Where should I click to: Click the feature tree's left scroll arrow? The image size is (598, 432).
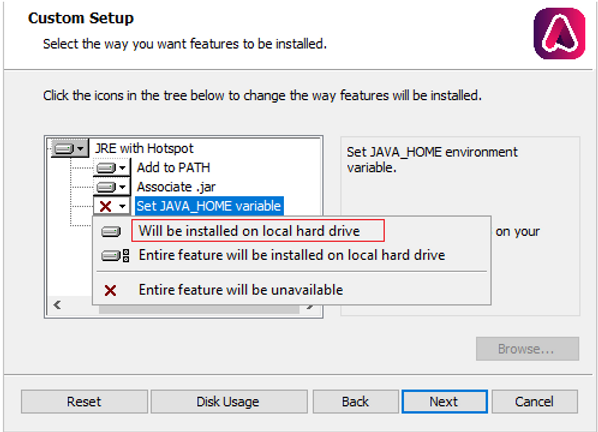coord(57,305)
